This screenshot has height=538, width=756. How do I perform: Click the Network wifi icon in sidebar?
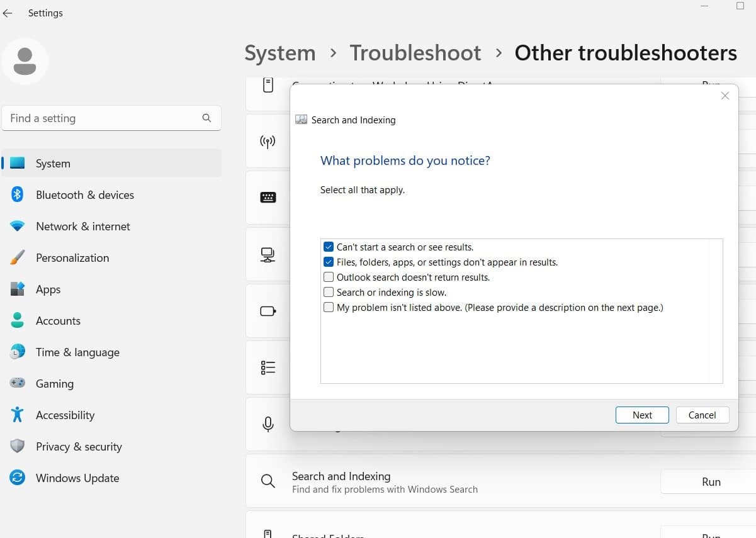click(x=18, y=226)
